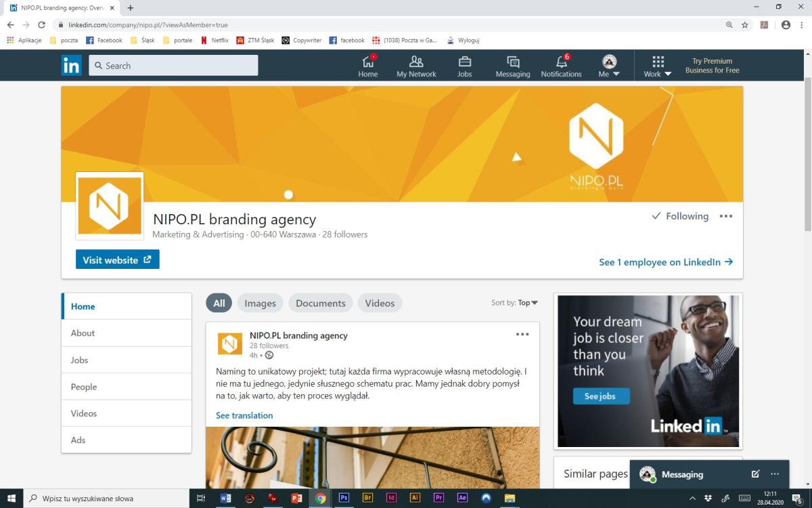This screenshot has width=812, height=508.
Task: Compose new message in Messaging panel
Action: point(755,474)
